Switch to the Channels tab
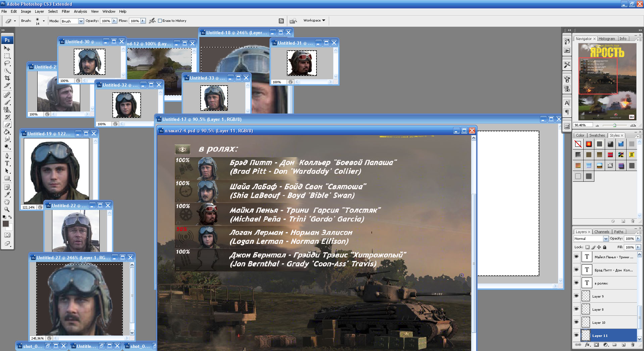The width and height of the screenshot is (644, 351). (x=601, y=232)
